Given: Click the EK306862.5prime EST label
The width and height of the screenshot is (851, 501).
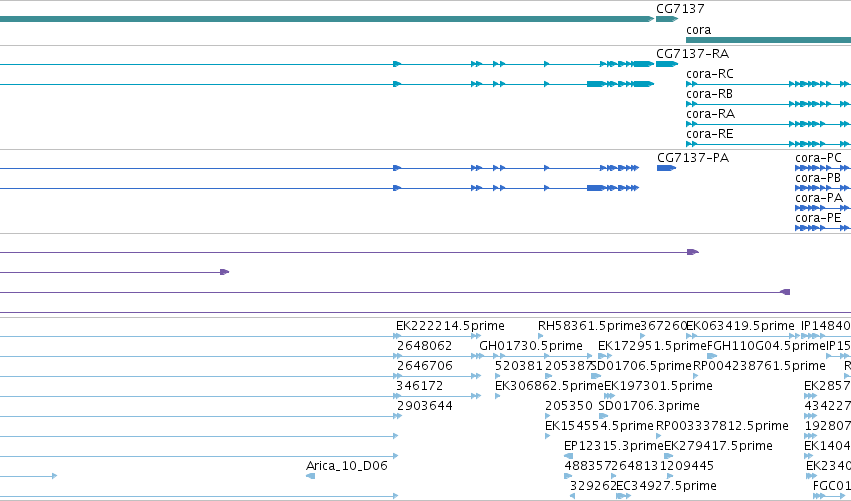Looking at the screenshot, I should coord(549,386).
